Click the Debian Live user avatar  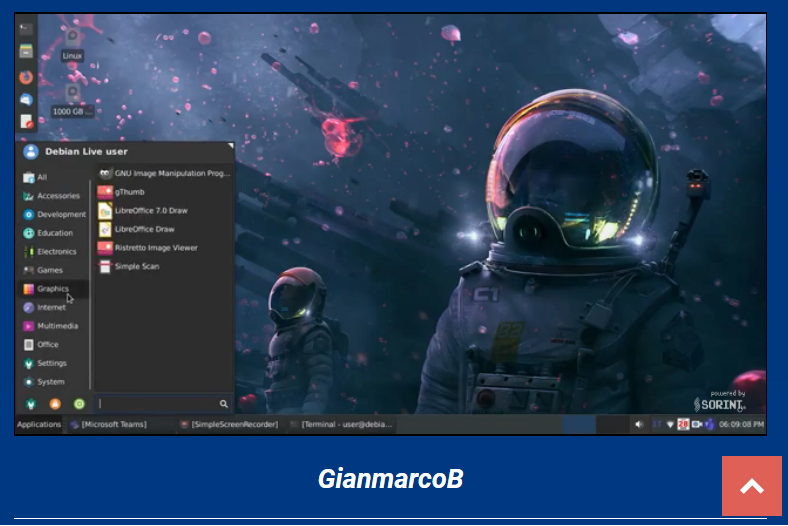pyautogui.click(x=31, y=151)
